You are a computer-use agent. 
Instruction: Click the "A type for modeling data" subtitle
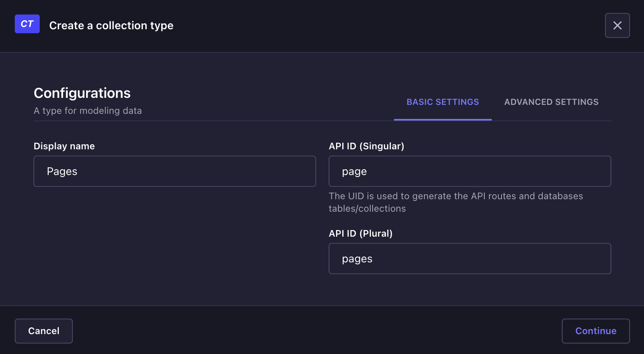88,111
